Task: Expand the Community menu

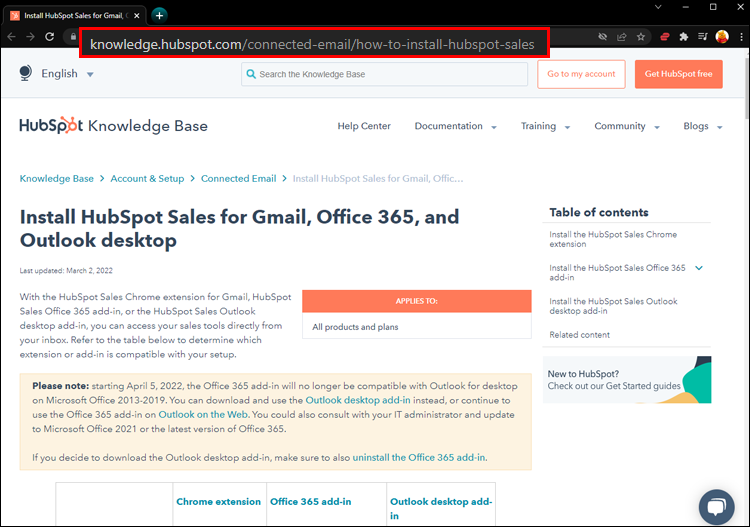Action: (x=627, y=126)
